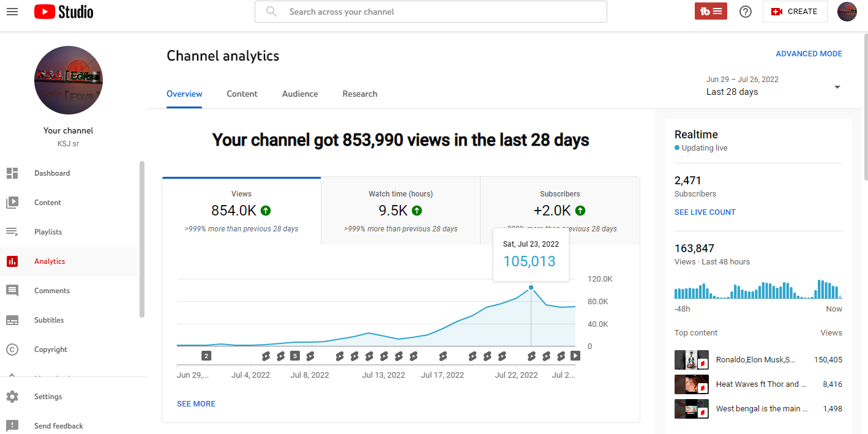Open the TubeBuddy extension menu
Image resolution: width=868 pixels, height=434 pixels.
pyautogui.click(x=711, y=12)
